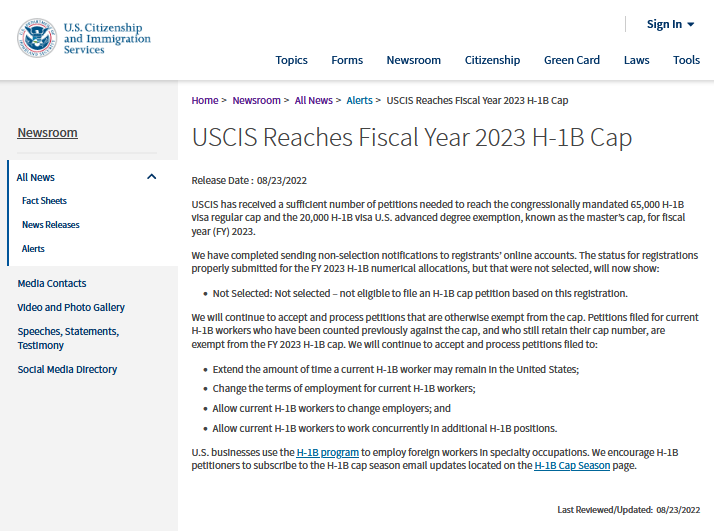Screen dimensions: 714x531
Task: Click the Newsroom breadcrumb link
Action: [x=256, y=101]
